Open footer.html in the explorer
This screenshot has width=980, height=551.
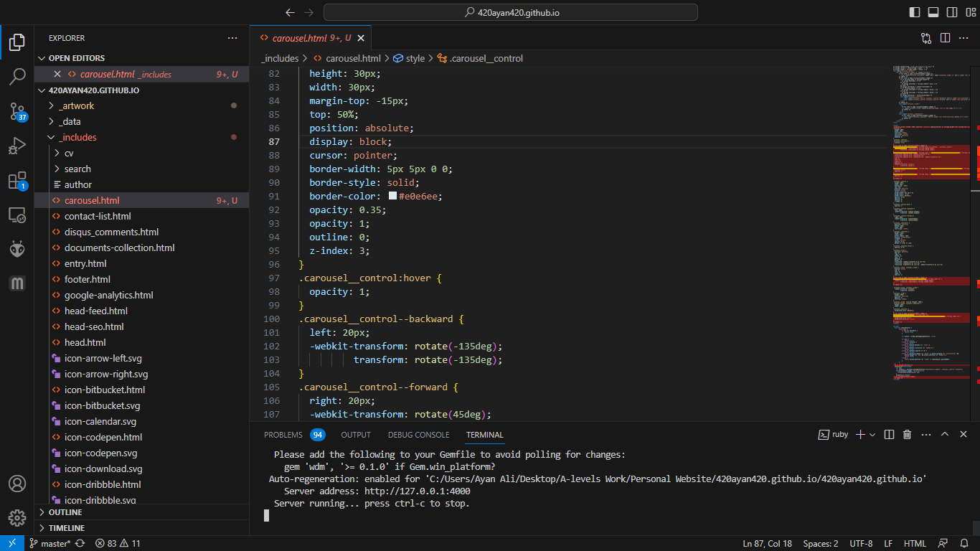pyautogui.click(x=87, y=279)
